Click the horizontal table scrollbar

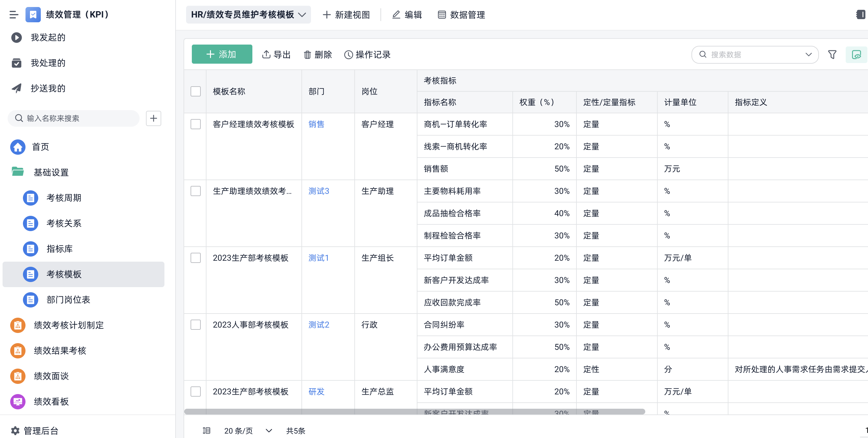415,411
